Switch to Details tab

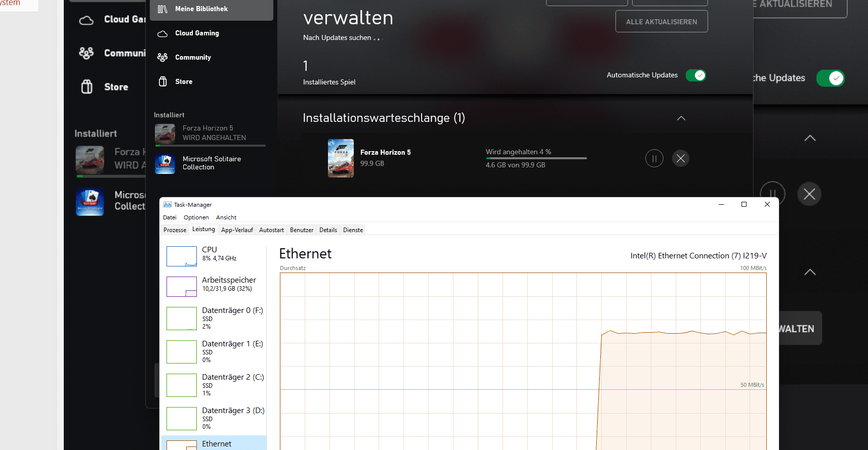(x=328, y=230)
